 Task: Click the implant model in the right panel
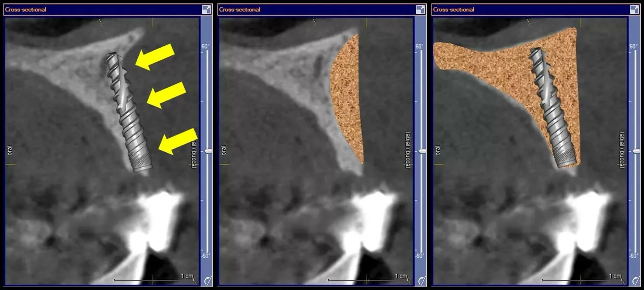point(553,108)
